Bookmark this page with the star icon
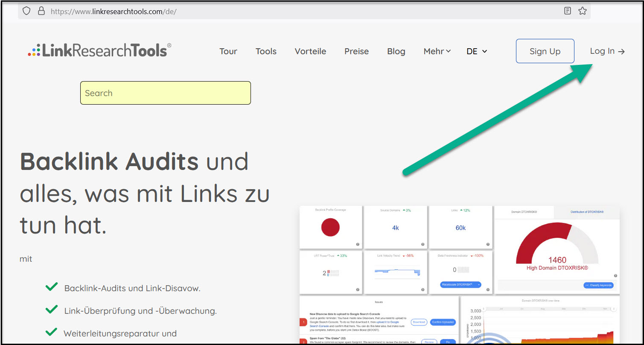Viewport: 644px width, 345px height. (x=582, y=11)
